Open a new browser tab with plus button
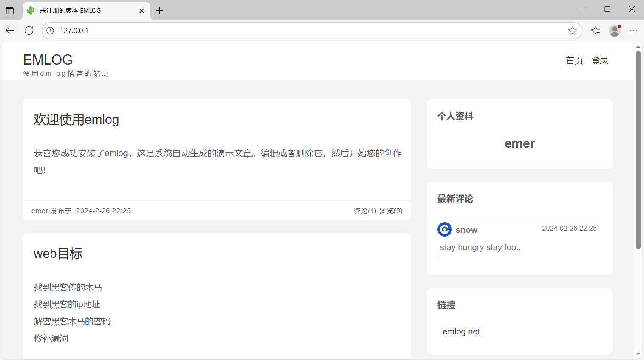 coord(159,10)
